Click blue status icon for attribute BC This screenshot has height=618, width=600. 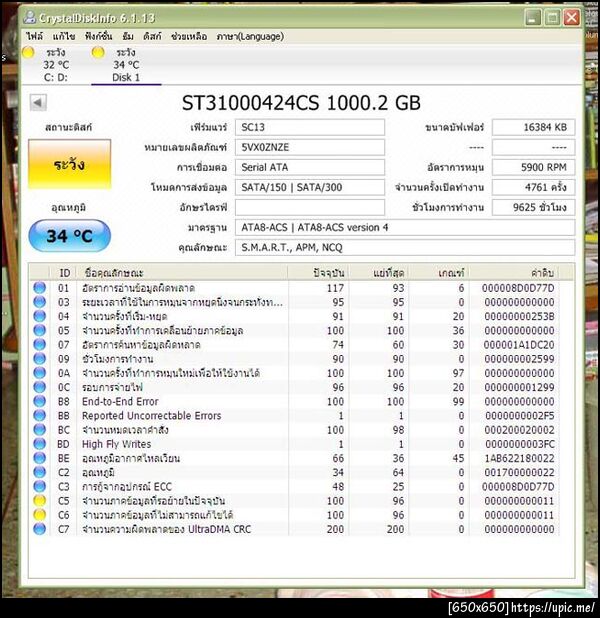click(39, 430)
